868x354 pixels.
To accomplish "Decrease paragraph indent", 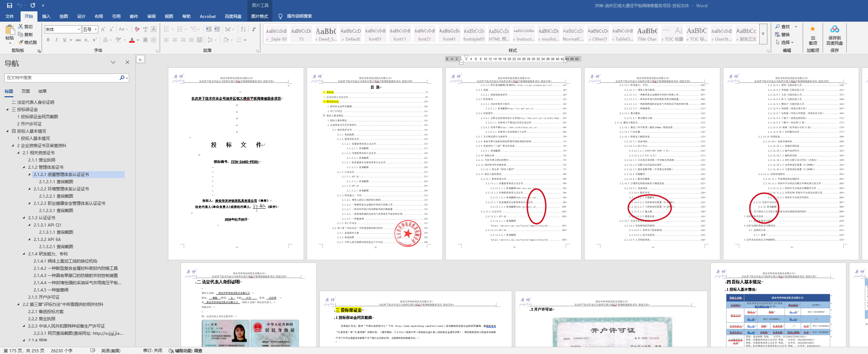I will click(x=209, y=29).
